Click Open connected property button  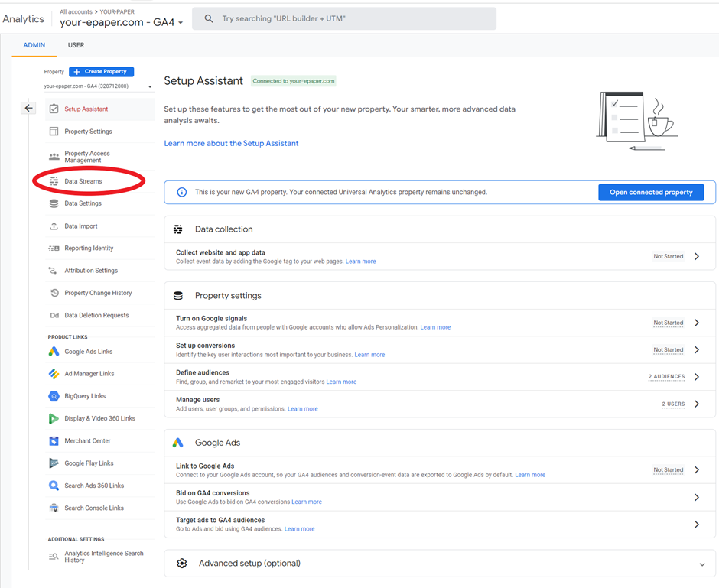click(x=651, y=192)
